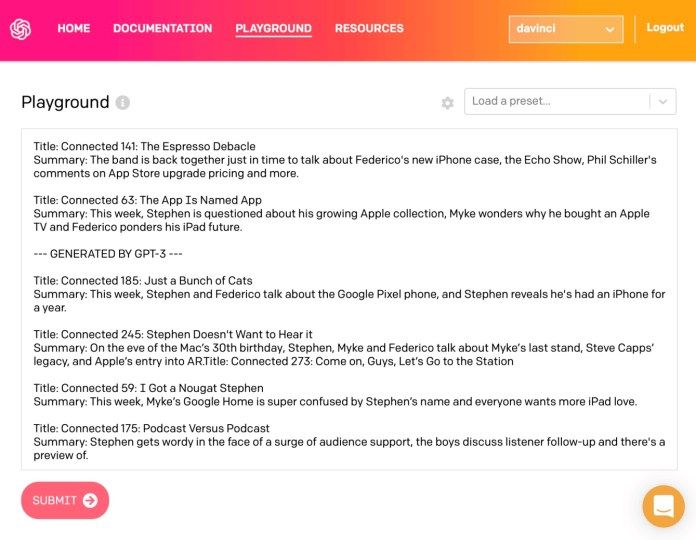The height and width of the screenshot is (540, 696).
Task: Open the orange chat support widget
Action: (x=663, y=506)
